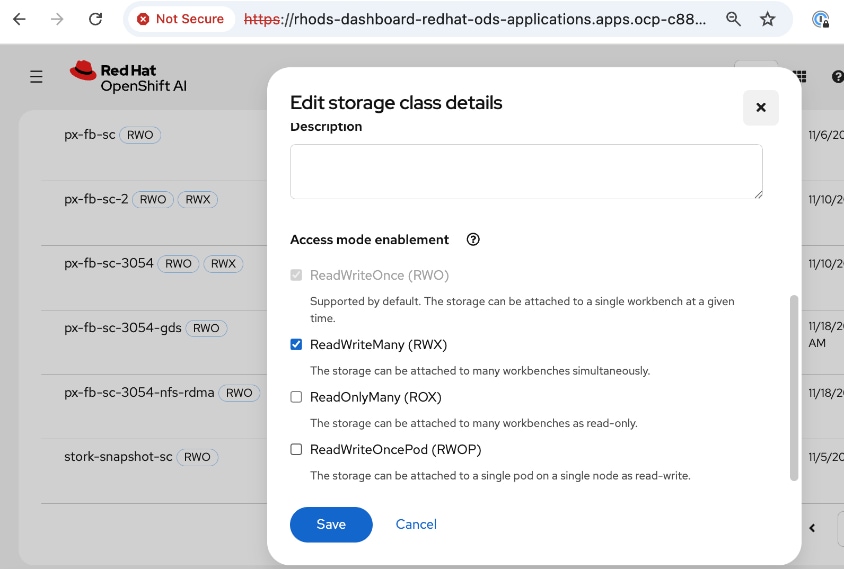Enable the ReadWriteOncePod (RWOP) checkbox
Image resolution: width=844 pixels, height=569 pixels.
(296, 450)
